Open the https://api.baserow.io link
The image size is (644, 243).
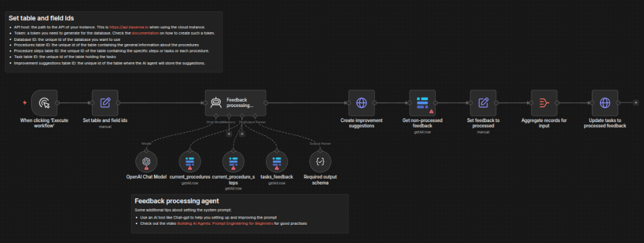[x=128, y=27]
